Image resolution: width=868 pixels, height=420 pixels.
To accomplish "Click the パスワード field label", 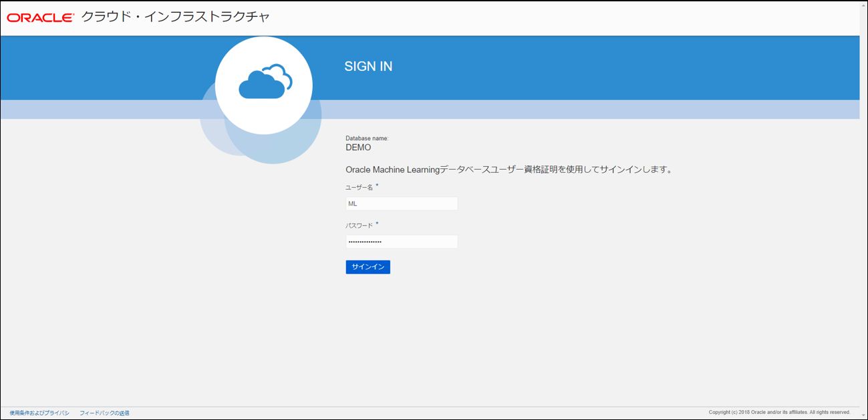I will (359, 226).
